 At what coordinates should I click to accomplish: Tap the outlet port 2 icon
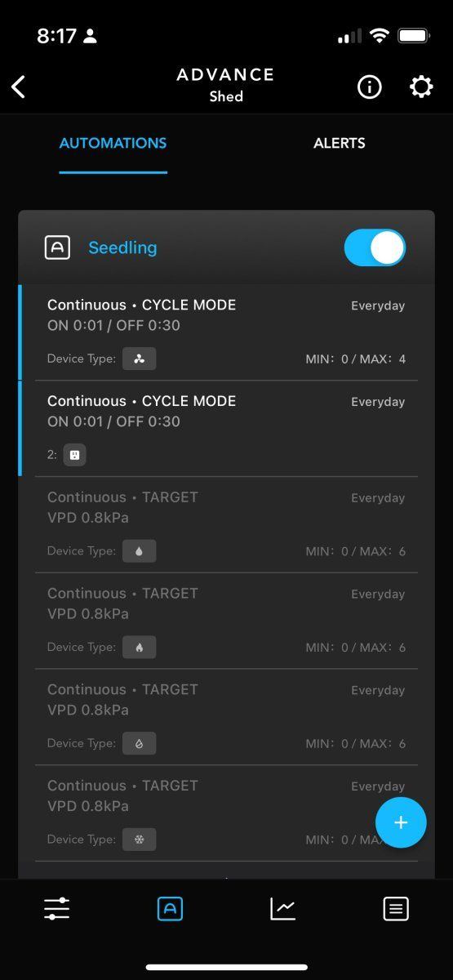[74, 455]
